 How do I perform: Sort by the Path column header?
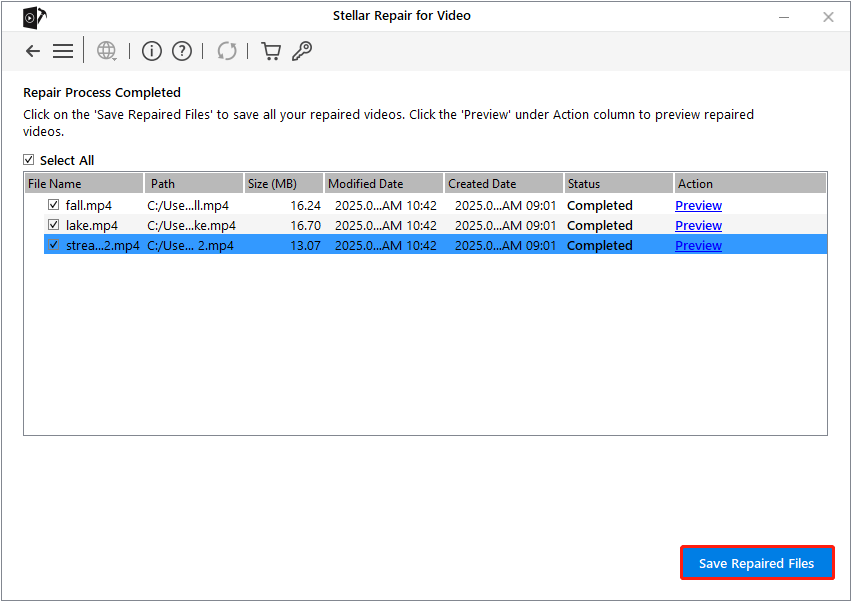[x=194, y=184]
